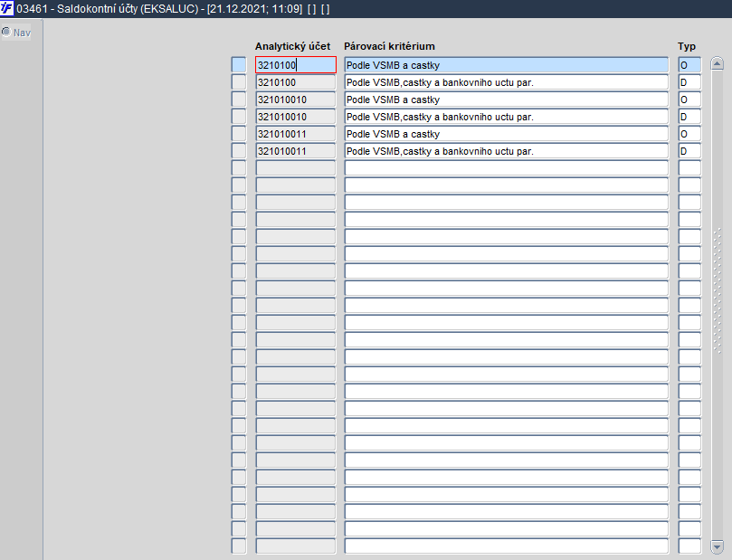Image resolution: width=732 pixels, height=560 pixels.
Task: Click the first empty Typ field
Action: 689,168
